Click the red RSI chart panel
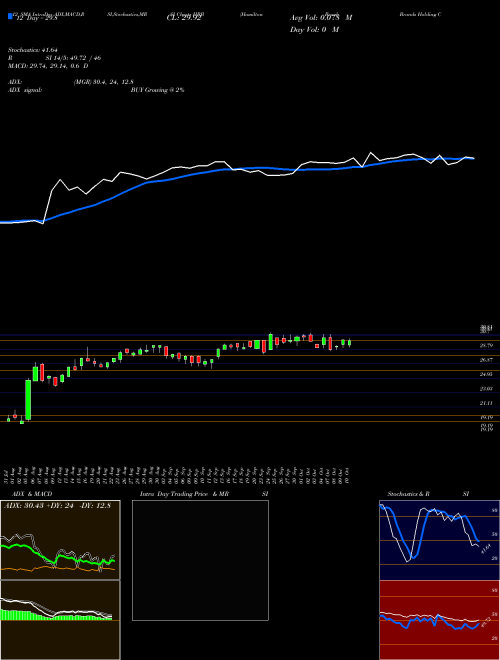Image resolution: width=500 pixels, height=660 pixels. tap(439, 620)
